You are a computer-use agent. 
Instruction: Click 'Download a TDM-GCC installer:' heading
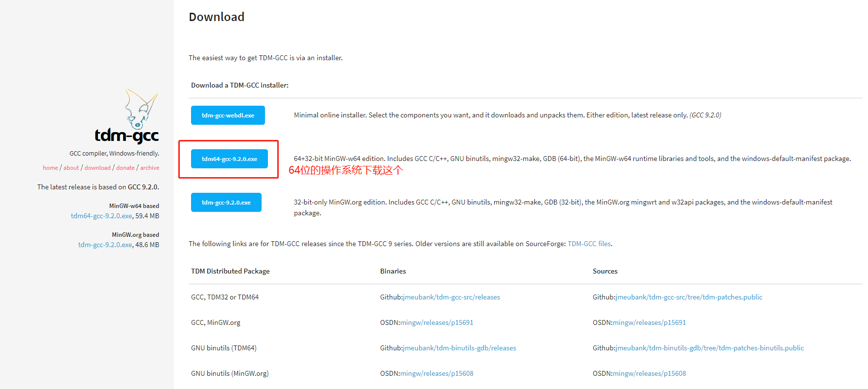click(x=240, y=85)
